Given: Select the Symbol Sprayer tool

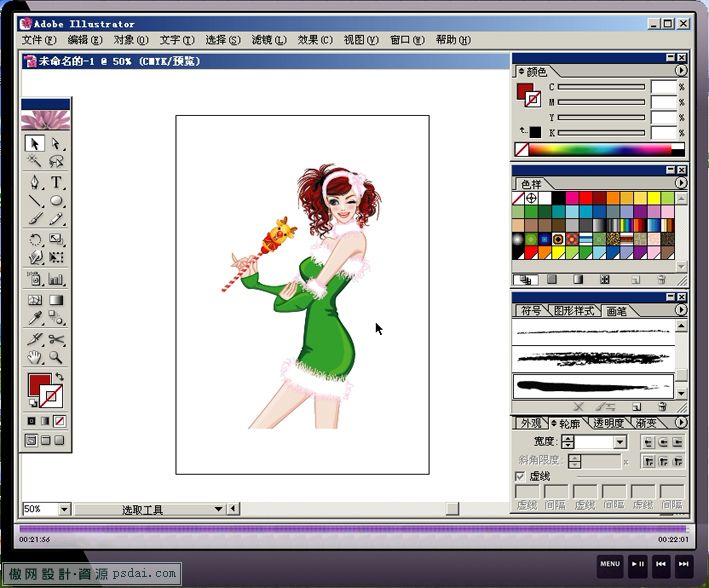Looking at the screenshot, I should (x=34, y=279).
